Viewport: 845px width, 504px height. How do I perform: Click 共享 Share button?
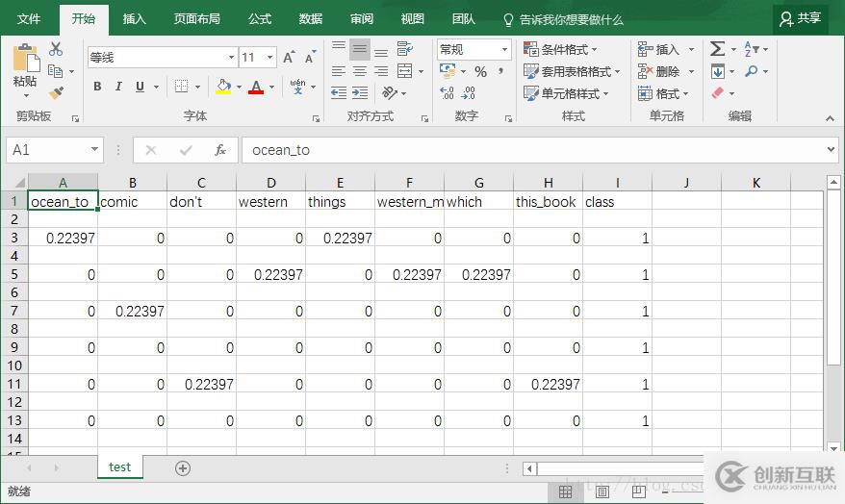coord(801,19)
